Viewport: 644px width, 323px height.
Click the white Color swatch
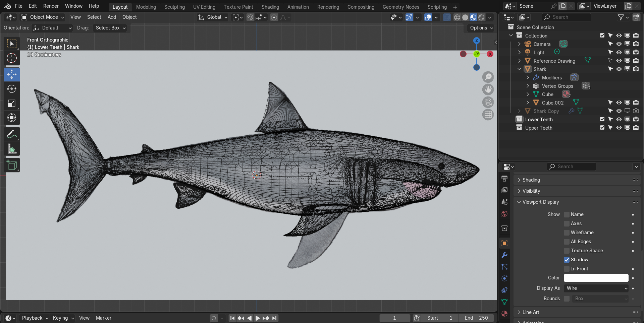pos(596,278)
